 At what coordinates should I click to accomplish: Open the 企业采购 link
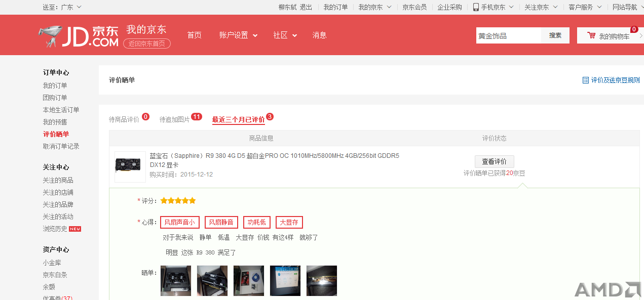[450, 7]
